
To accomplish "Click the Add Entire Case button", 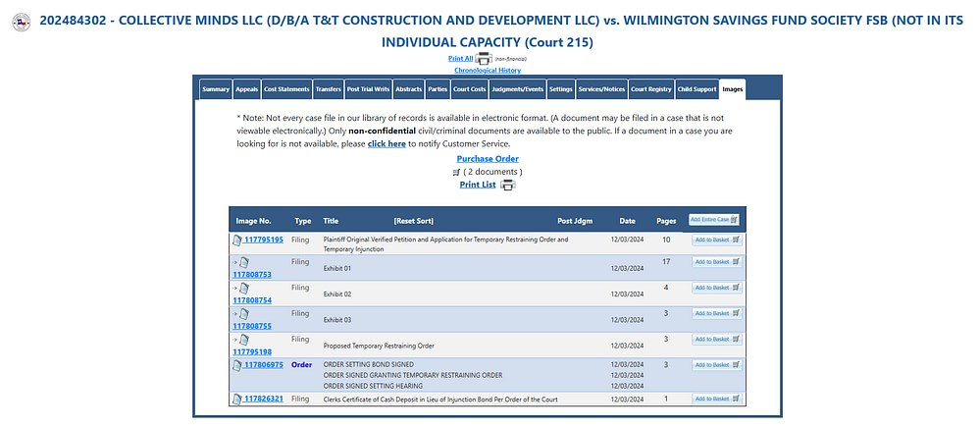I will point(714,220).
